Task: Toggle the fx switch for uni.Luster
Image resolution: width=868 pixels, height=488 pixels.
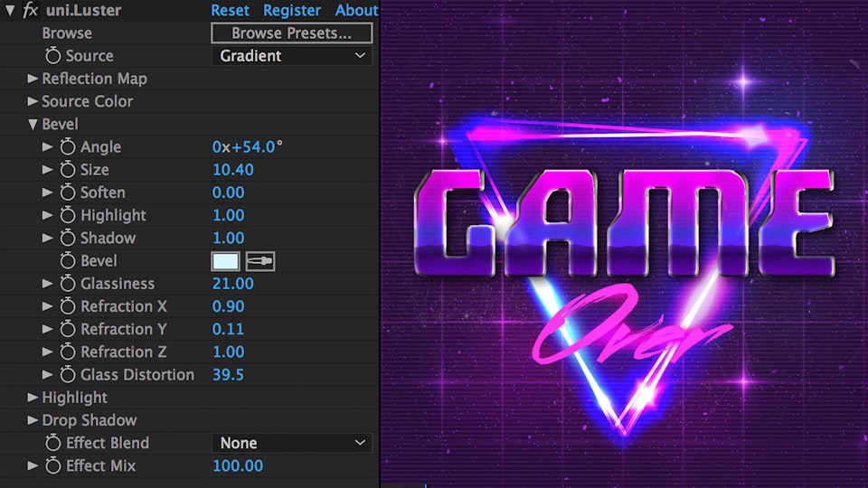Action: click(30, 11)
